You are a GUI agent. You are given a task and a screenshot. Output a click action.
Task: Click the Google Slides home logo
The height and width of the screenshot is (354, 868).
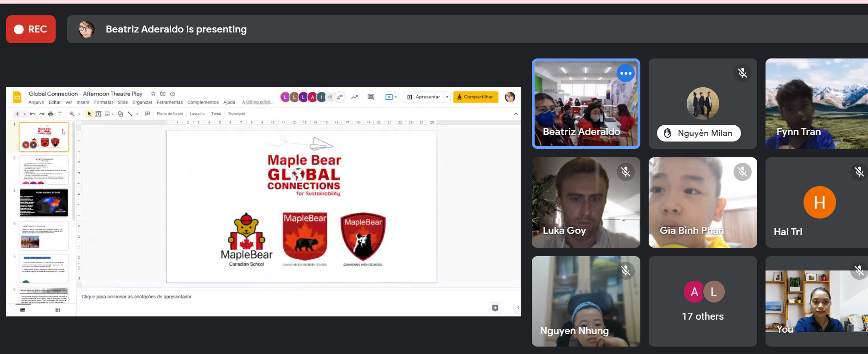coord(17,97)
